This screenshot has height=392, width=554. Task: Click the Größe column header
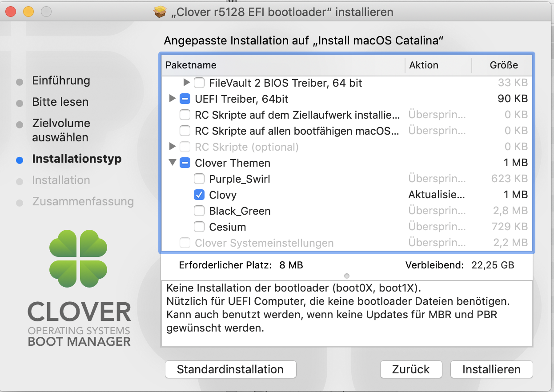tap(502, 65)
